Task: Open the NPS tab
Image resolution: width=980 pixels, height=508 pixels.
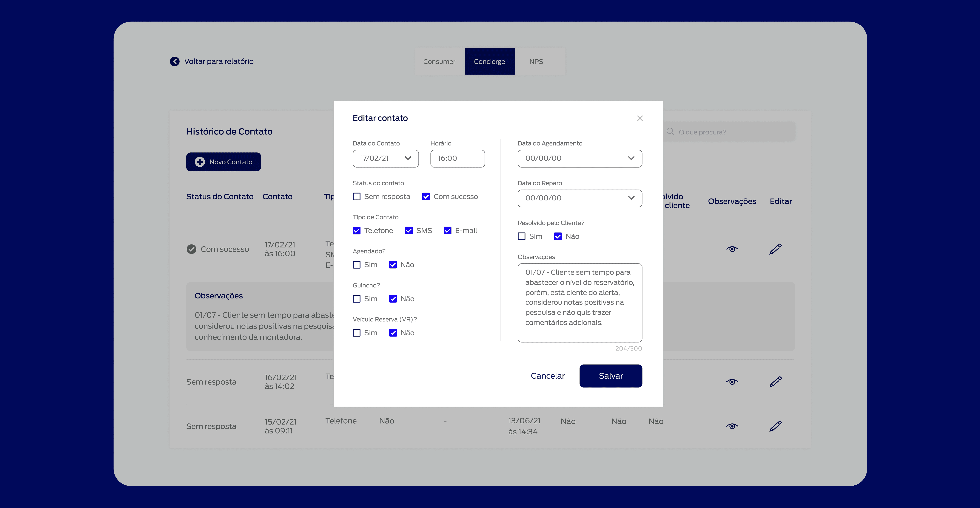Action: click(x=536, y=62)
